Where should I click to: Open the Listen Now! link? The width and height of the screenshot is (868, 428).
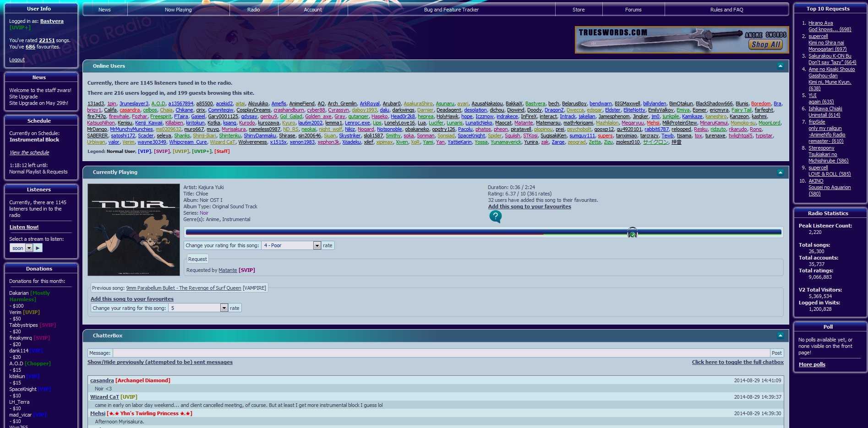click(x=24, y=227)
